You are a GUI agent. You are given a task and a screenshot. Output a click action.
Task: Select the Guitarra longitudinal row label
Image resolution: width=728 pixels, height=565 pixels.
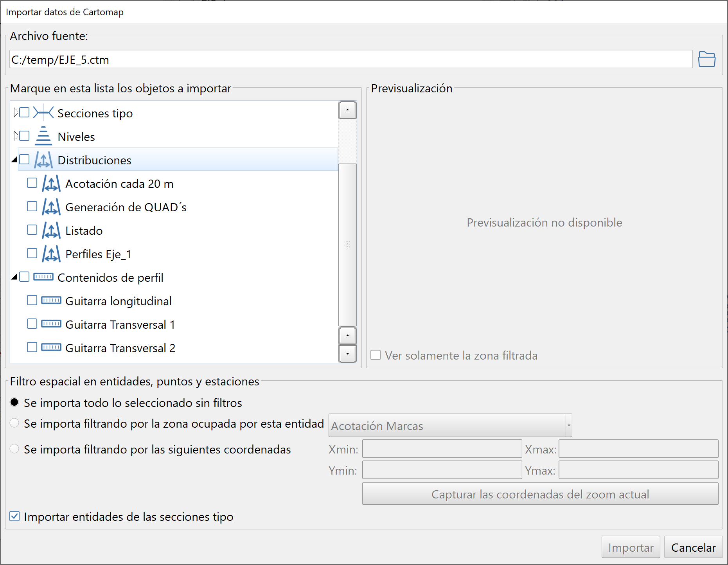pos(118,301)
